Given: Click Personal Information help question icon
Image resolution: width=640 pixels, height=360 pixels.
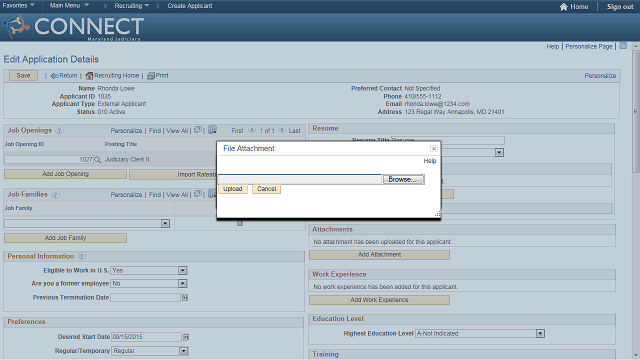Looking at the screenshot, I should pos(82,256).
